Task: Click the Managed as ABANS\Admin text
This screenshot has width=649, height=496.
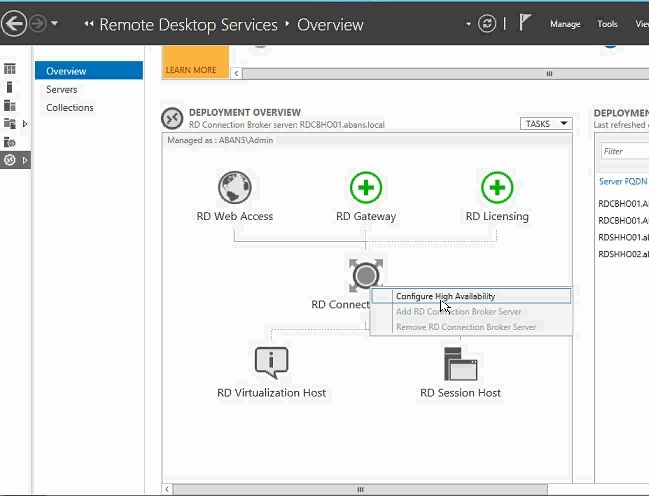Action: pos(220,140)
